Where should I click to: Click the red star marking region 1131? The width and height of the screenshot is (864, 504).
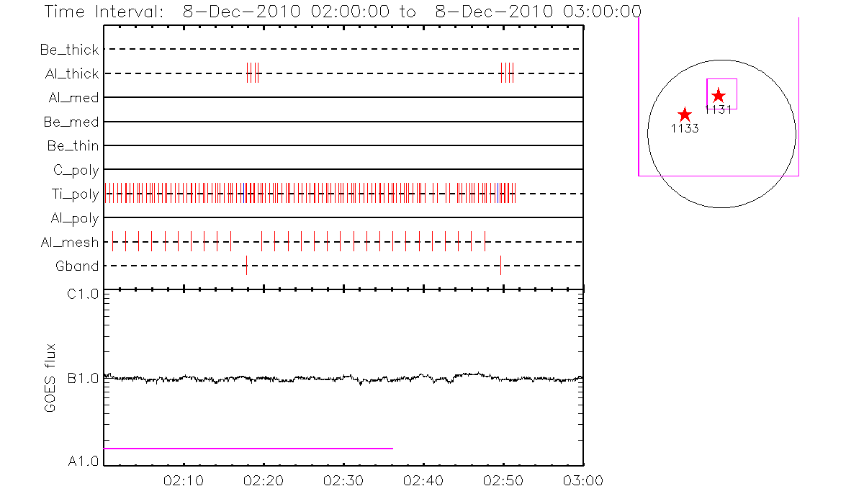719,96
